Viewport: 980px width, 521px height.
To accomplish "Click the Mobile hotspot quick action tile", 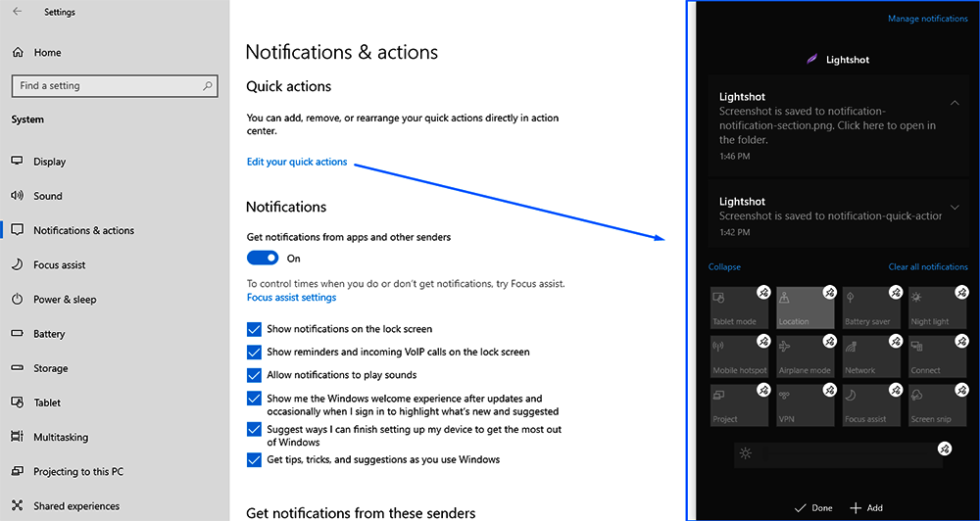I will tap(739, 356).
